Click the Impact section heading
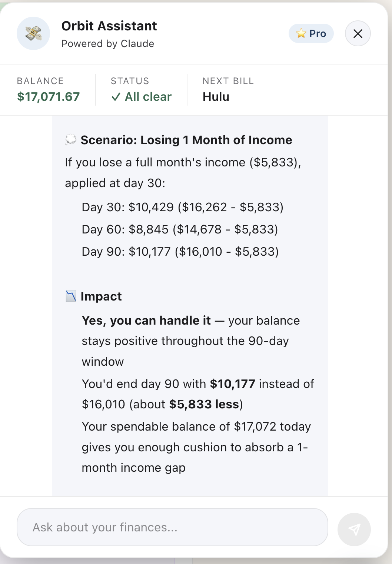 pyautogui.click(x=101, y=296)
